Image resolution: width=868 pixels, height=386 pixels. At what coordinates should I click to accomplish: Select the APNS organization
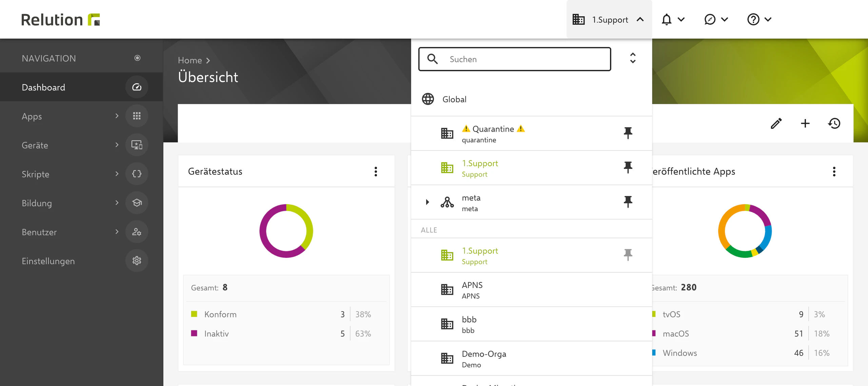tap(532, 290)
